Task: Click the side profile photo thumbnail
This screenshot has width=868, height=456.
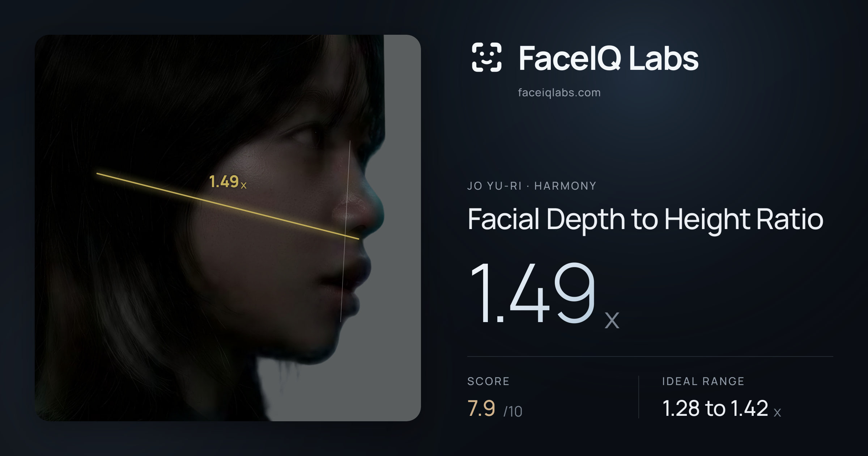Action: pyautogui.click(x=228, y=228)
